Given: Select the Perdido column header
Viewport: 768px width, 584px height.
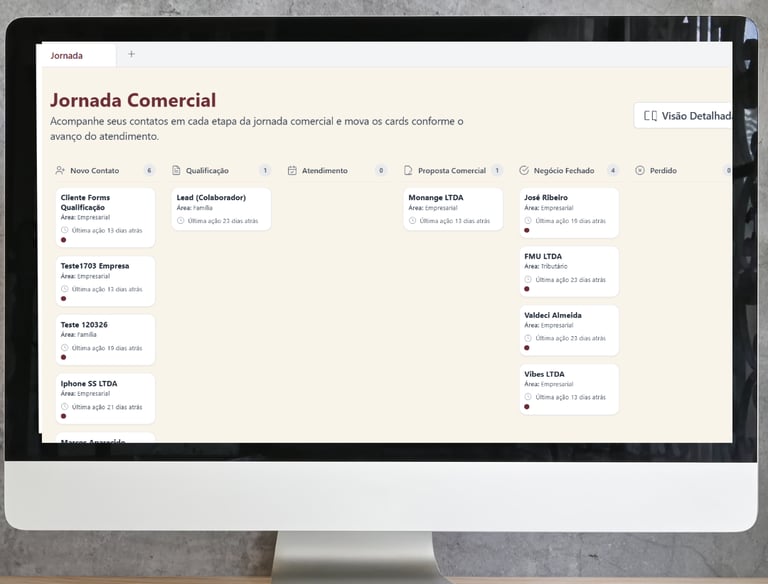Looking at the screenshot, I should (683, 170).
